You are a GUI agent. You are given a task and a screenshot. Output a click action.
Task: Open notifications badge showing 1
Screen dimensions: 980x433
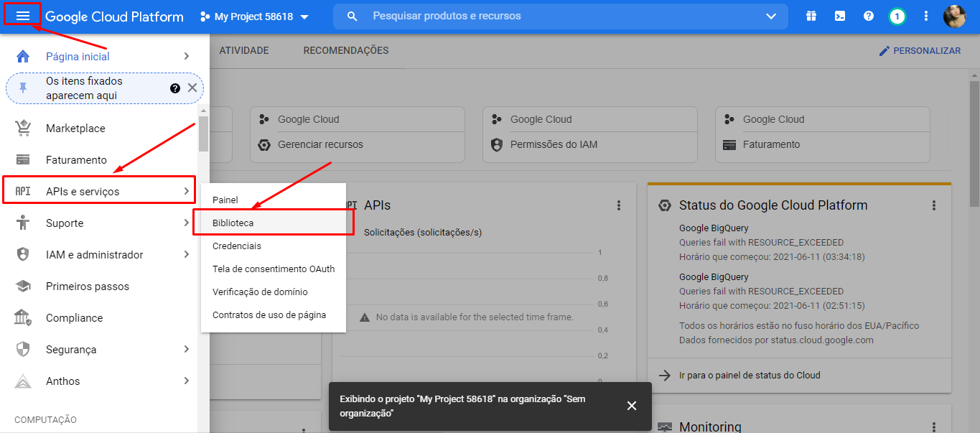pyautogui.click(x=897, y=16)
